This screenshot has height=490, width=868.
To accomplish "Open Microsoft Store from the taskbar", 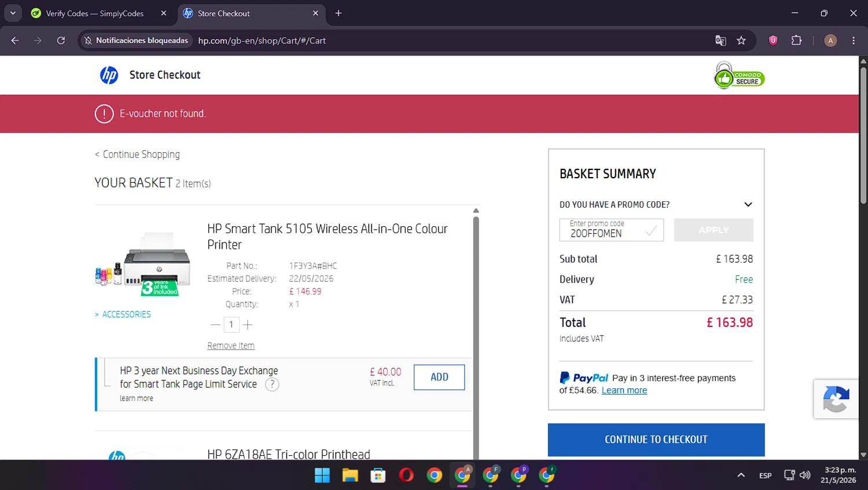I will (x=378, y=476).
